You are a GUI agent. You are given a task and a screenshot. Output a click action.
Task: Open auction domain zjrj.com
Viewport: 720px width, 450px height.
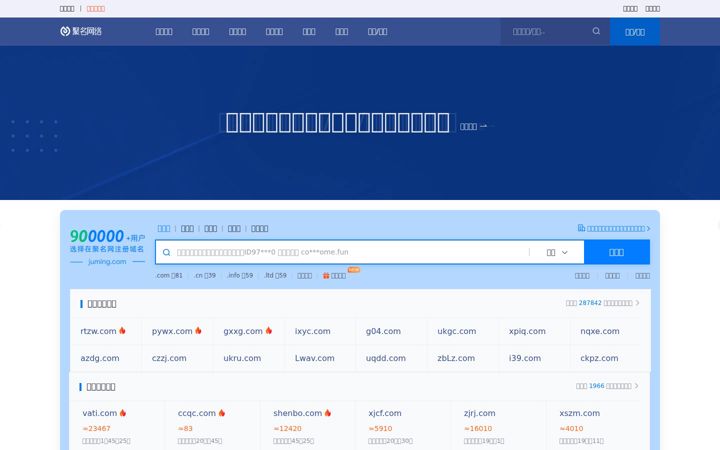click(x=479, y=413)
